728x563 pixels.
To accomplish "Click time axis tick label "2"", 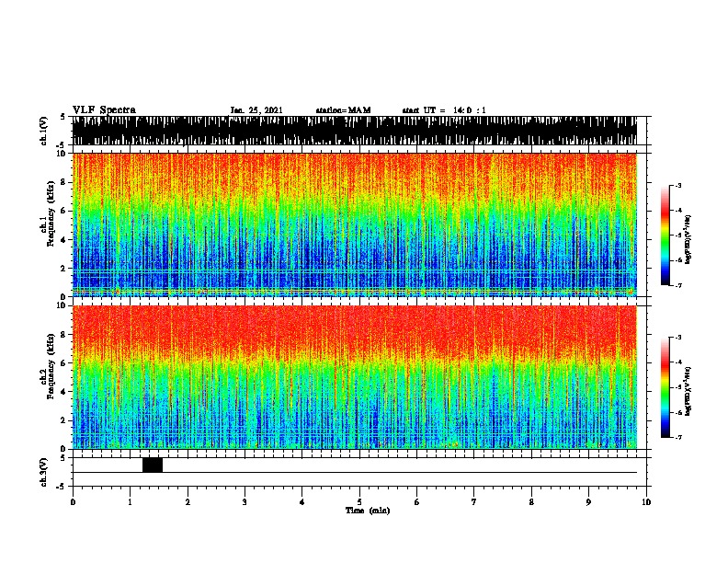I will pos(188,502).
